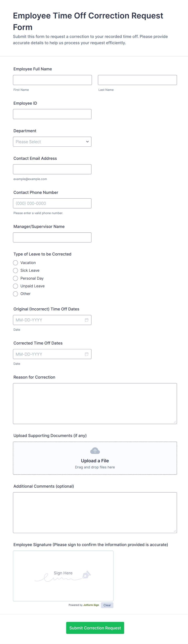This screenshot has width=188, height=644.
Task: Click the signature pen icon
Action: [86, 574]
